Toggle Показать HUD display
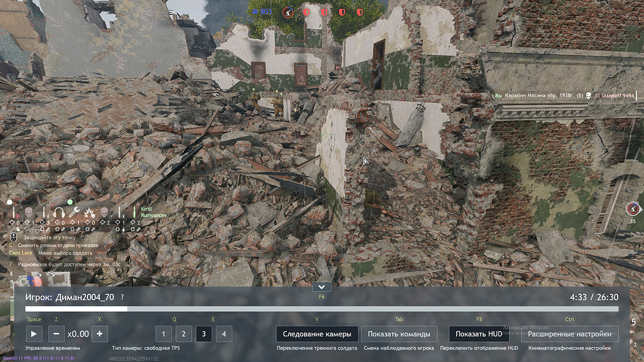 [479, 334]
